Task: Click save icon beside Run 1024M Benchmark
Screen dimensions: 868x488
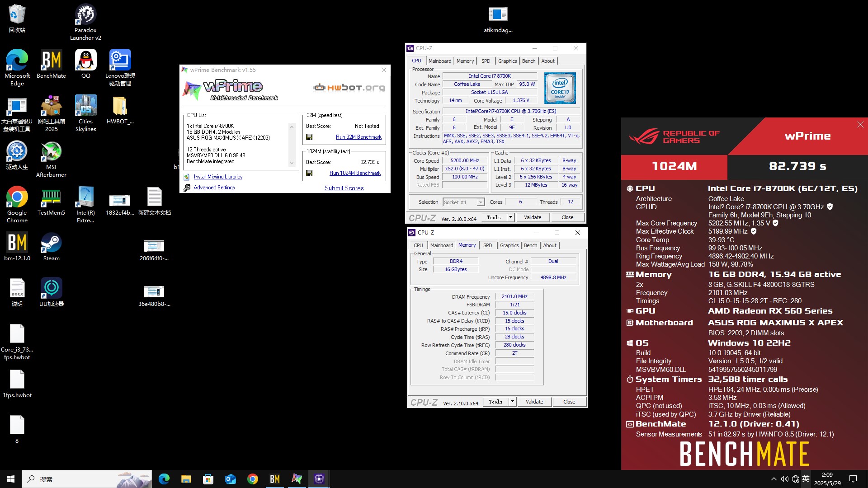Action: [x=309, y=173]
